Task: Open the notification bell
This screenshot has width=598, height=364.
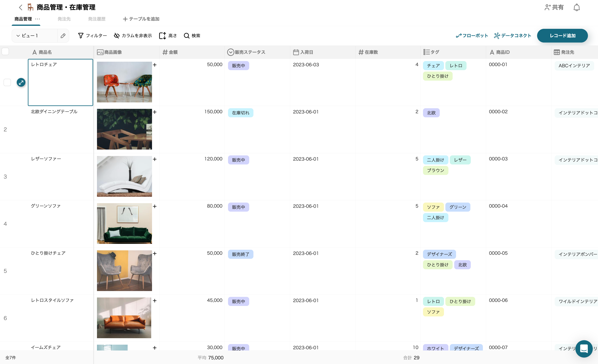Action: pos(576,7)
